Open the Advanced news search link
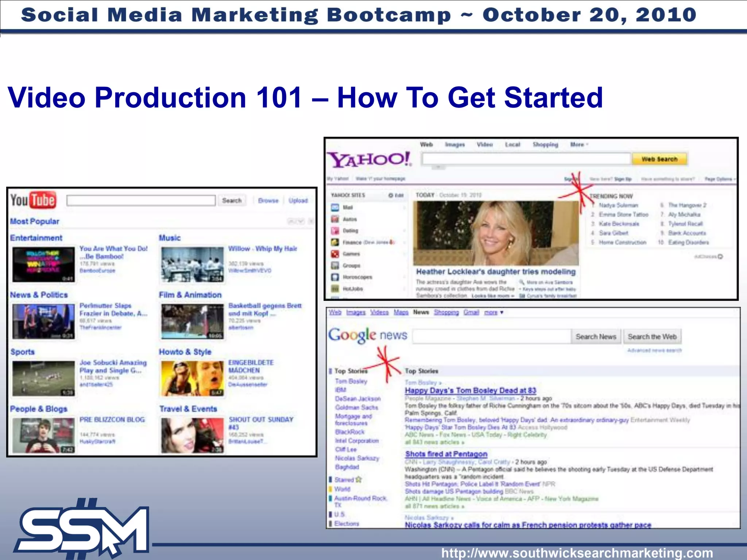Viewport: 747px width, 560px height. tap(654, 350)
